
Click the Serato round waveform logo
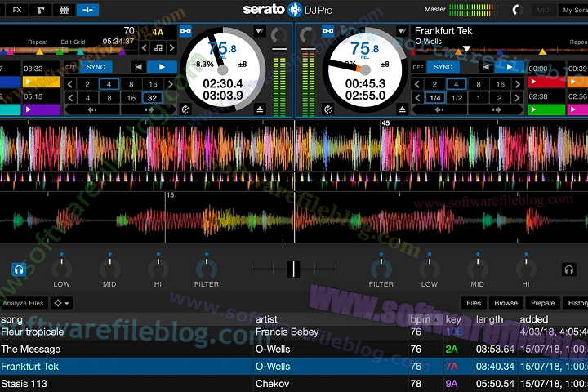coord(295,10)
